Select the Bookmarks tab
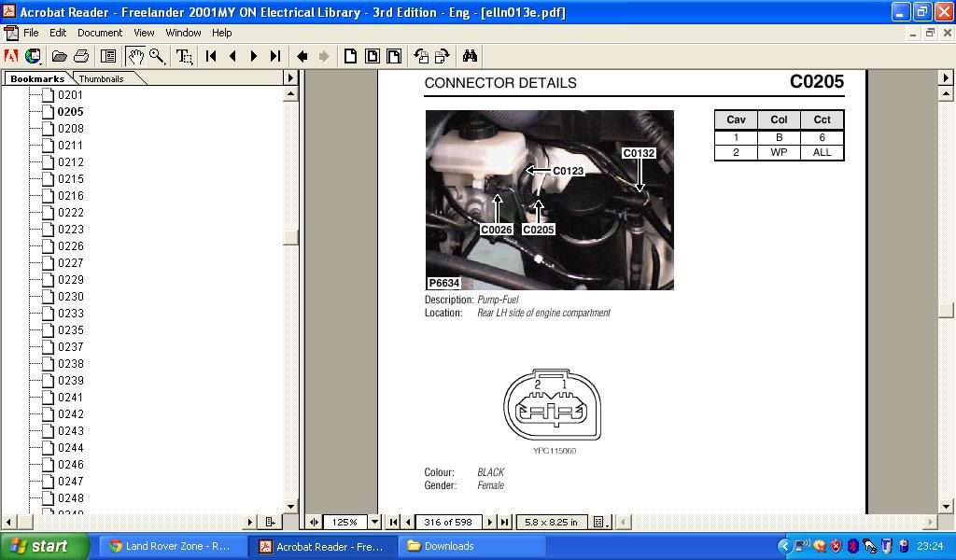The width and height of the screenshot is (956, 560). 37,78
